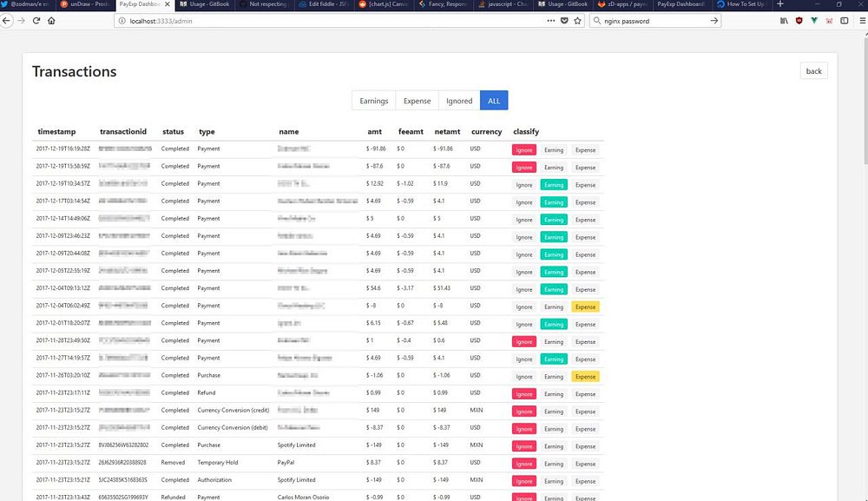Click the 'feeamt' column header
This screenshot has width=868, height=501.
[x=411, y=132]
